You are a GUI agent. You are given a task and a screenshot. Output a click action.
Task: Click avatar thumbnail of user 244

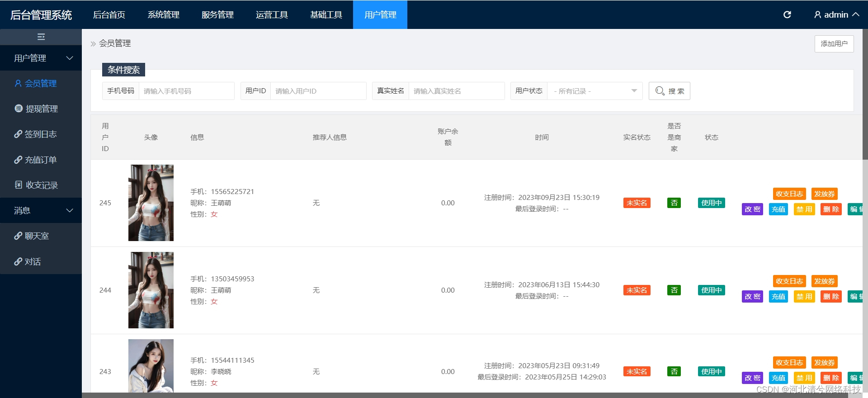click(x=151, y=290)
